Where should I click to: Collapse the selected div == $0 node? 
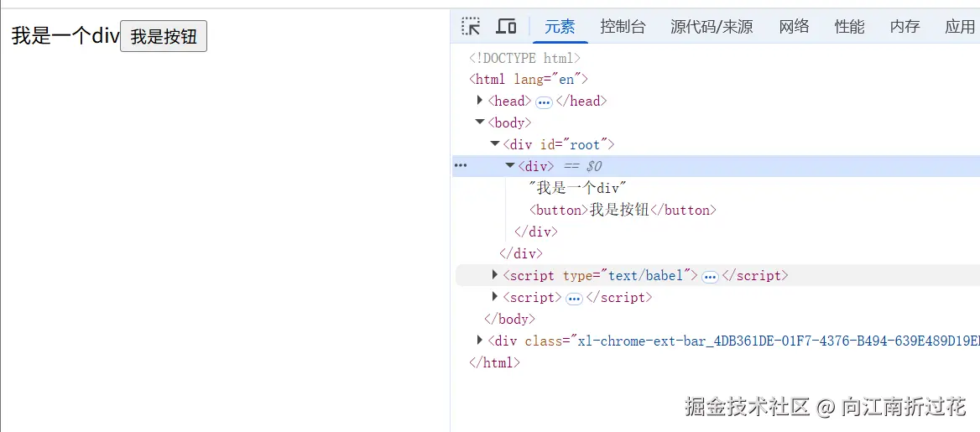click(x=510, y=166)
